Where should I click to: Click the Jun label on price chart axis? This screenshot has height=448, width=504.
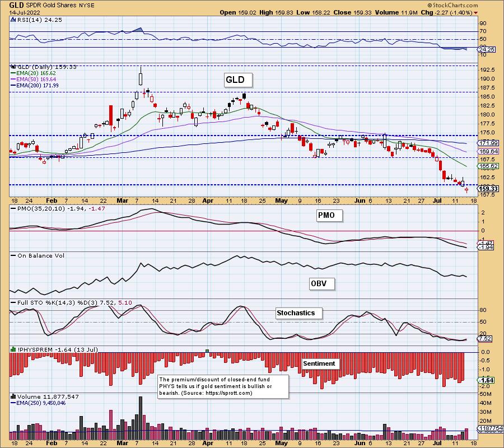[360, 200]
